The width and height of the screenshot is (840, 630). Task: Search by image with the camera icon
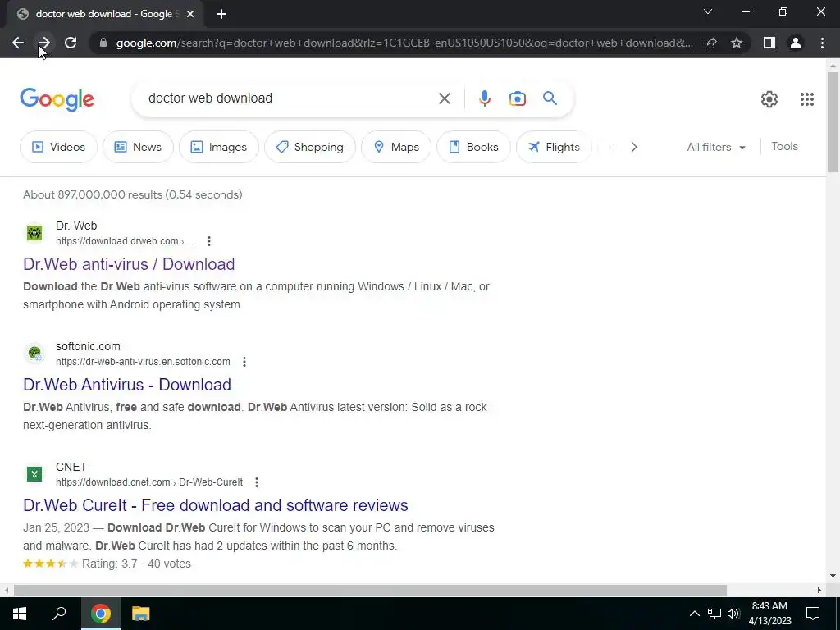517,98
